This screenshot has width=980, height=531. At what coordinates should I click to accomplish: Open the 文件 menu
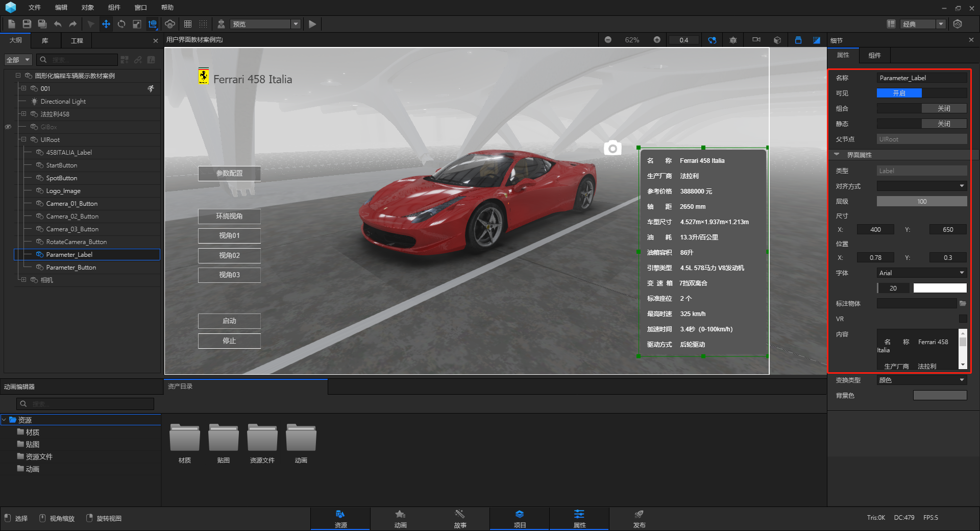35,8
